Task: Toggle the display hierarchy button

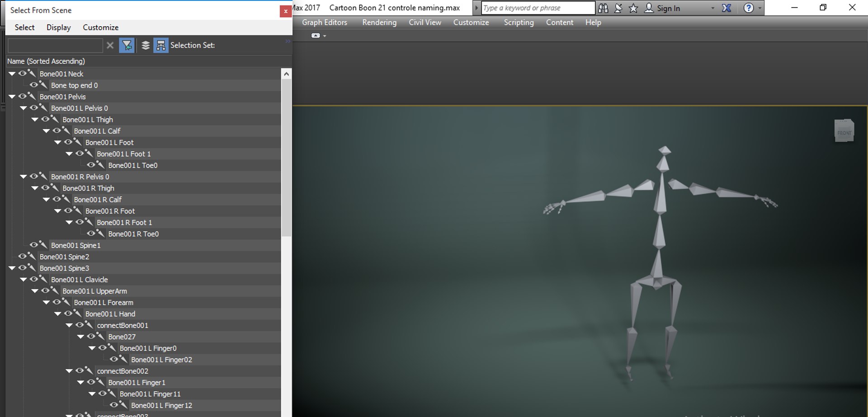Action: coord(160,45)
